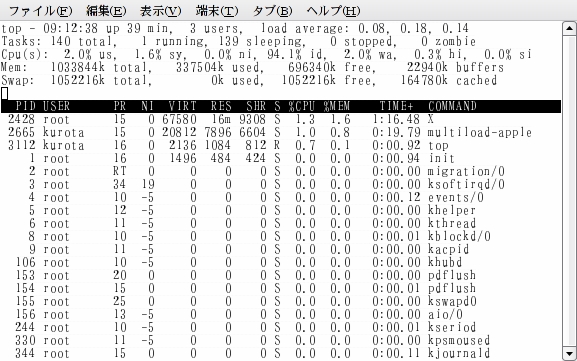Image resolution: width=577 pixels, height=361 pixels.
Task: Open the タブ(B) menu
Action: tap(273, 11)
